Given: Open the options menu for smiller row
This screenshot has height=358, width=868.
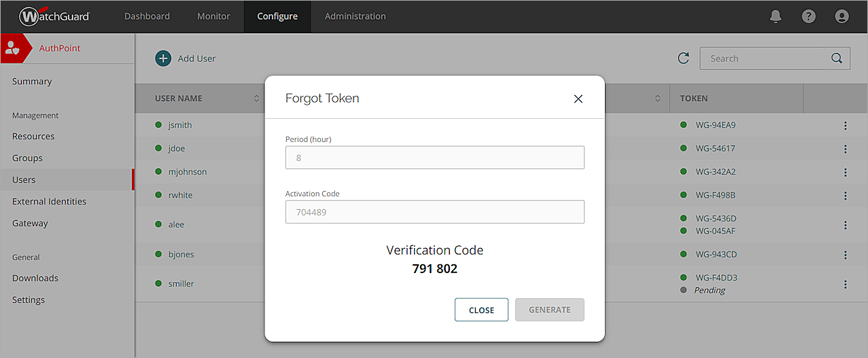Looking at the screenshot, I should point(846,284).
